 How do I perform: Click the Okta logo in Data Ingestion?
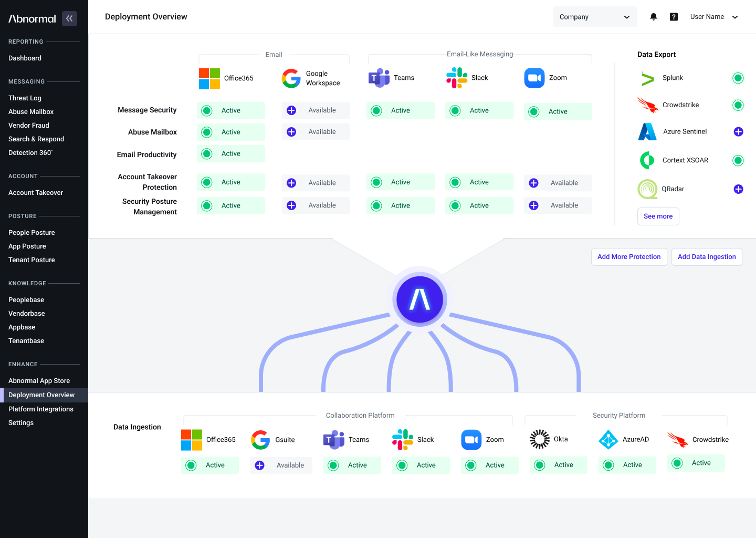coord(540,439)
